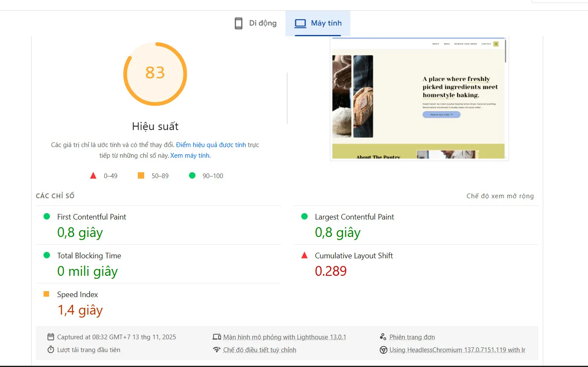Click the calendar icon next to the capture timestamp
Image resolution: width=588 pixels, height=367 pixels.
pos(50,337)
